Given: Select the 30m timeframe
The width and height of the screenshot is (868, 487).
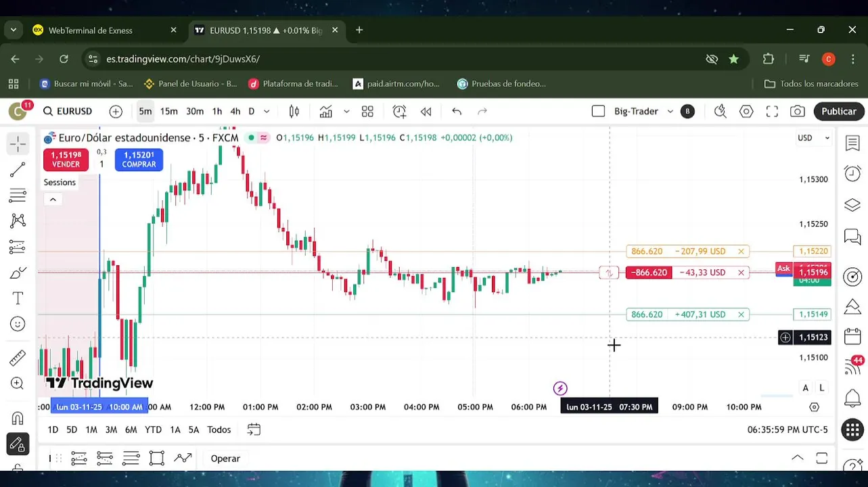Looking at the screenshot, I should 195,111.
